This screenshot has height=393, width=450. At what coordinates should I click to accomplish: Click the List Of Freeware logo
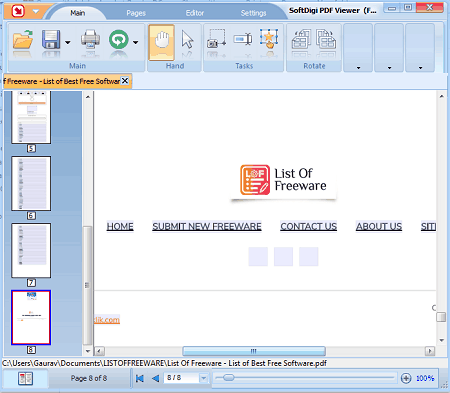(283, 180)
